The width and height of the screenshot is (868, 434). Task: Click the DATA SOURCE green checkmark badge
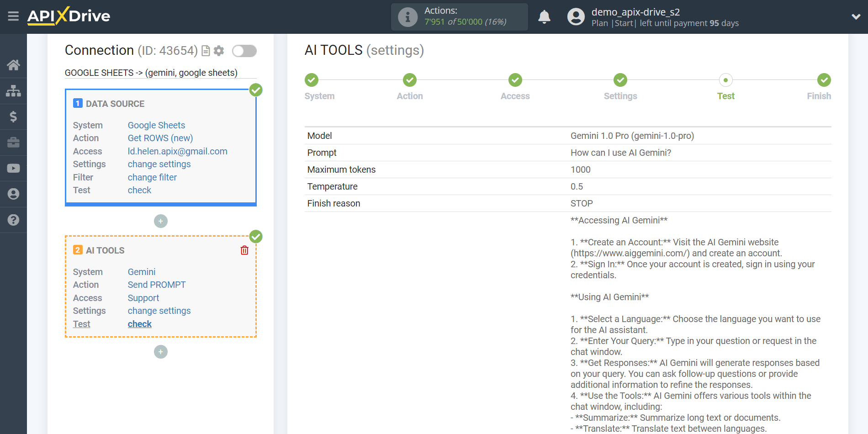[x=256, y=90]
